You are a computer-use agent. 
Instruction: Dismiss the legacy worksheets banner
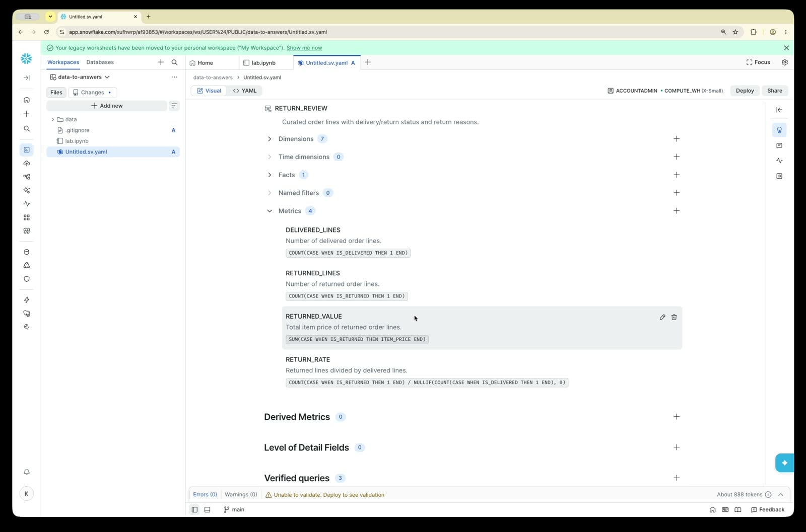[786, 48]
